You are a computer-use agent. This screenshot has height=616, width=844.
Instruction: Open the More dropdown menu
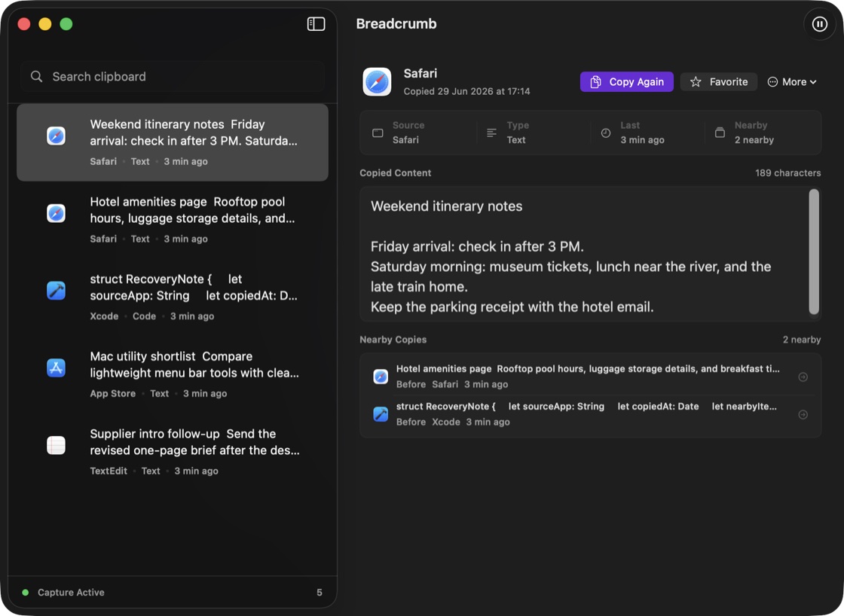(792, 82)
